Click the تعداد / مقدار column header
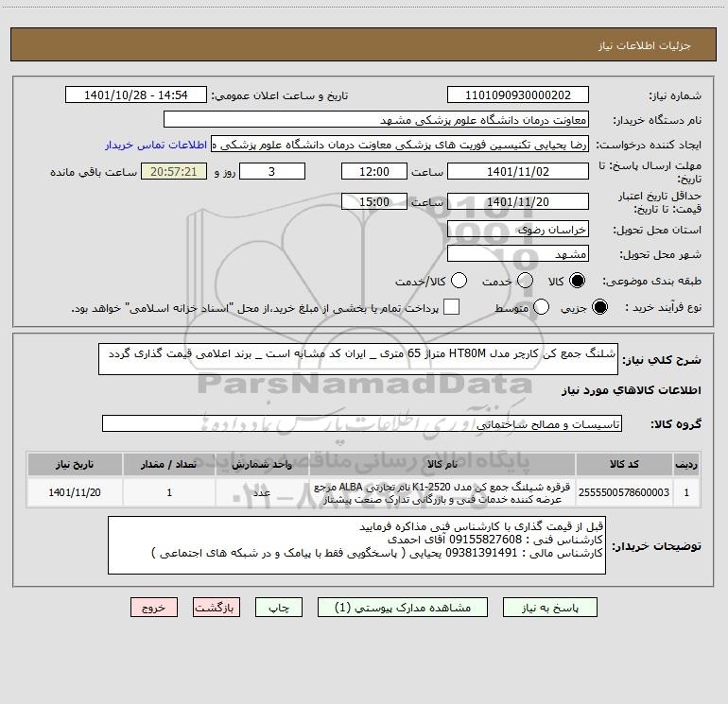The image size is (728, 704). 169,464
